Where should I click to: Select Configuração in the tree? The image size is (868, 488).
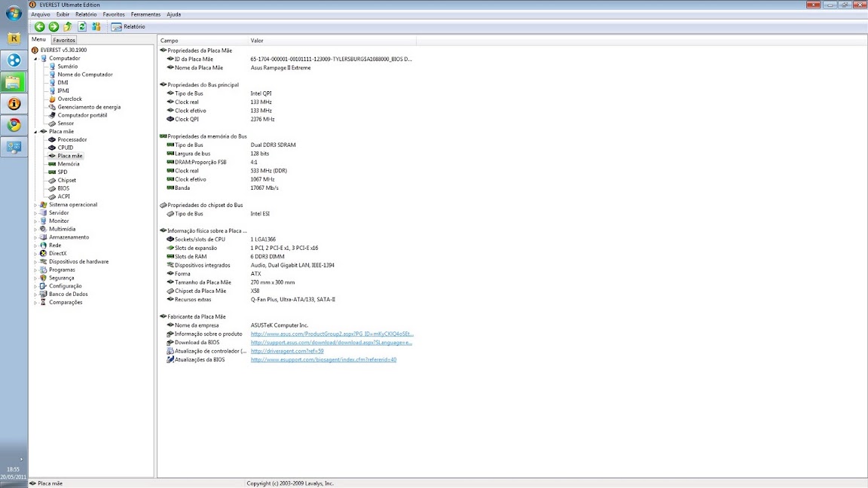point(65,286)
